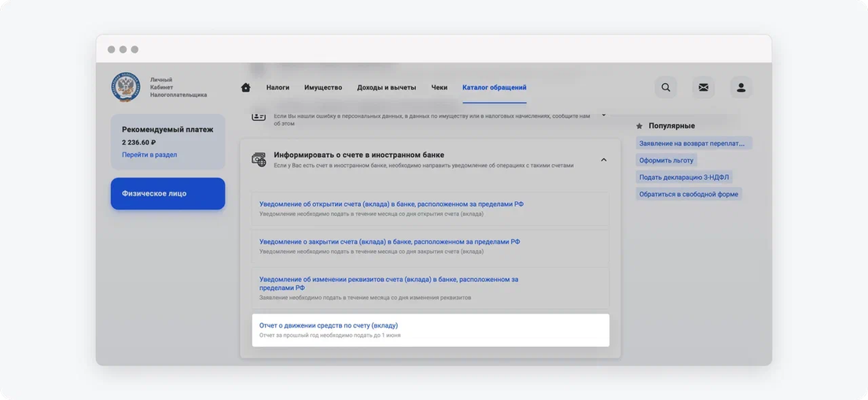Open the Имущество menu item
868x400 pixels.
(x=323, y=87)
